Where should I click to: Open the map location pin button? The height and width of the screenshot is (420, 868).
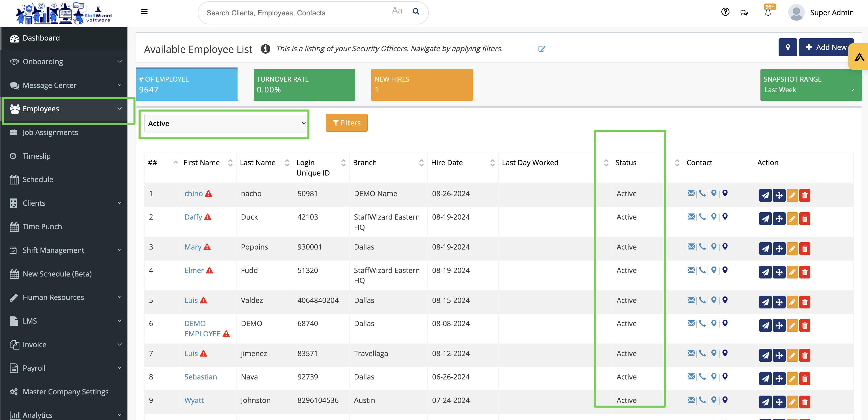click(788, 47)
